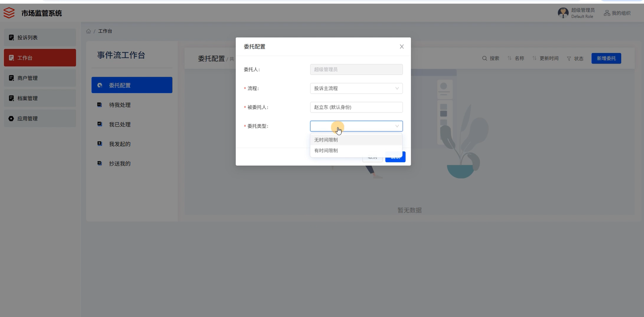
Task: Click the red stacked-layers logo icon
Action: [9, 13]
